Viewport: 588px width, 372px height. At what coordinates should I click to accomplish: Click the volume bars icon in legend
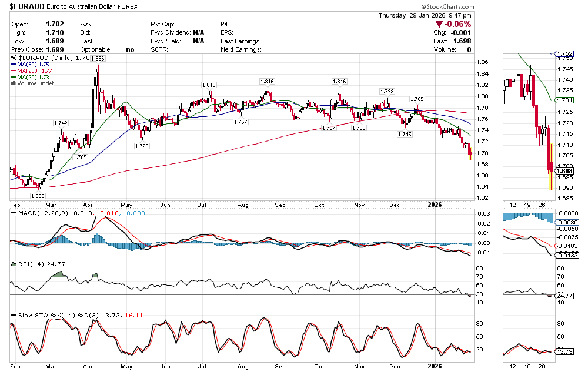(14, 83)
